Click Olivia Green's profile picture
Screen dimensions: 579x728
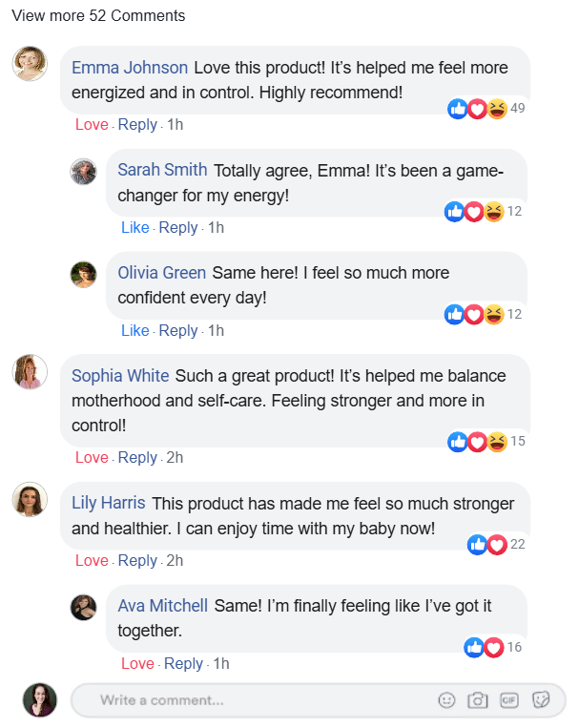click(84, 275)
